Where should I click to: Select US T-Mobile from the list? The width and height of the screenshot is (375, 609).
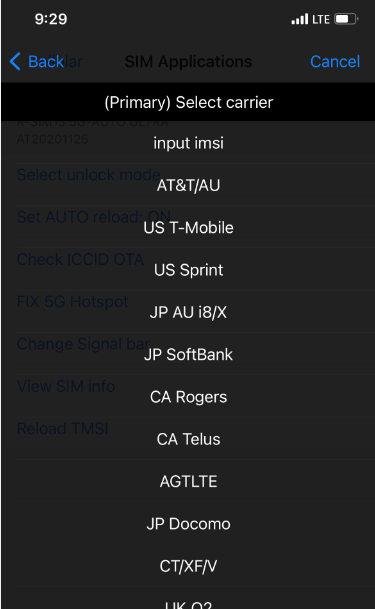188,228
